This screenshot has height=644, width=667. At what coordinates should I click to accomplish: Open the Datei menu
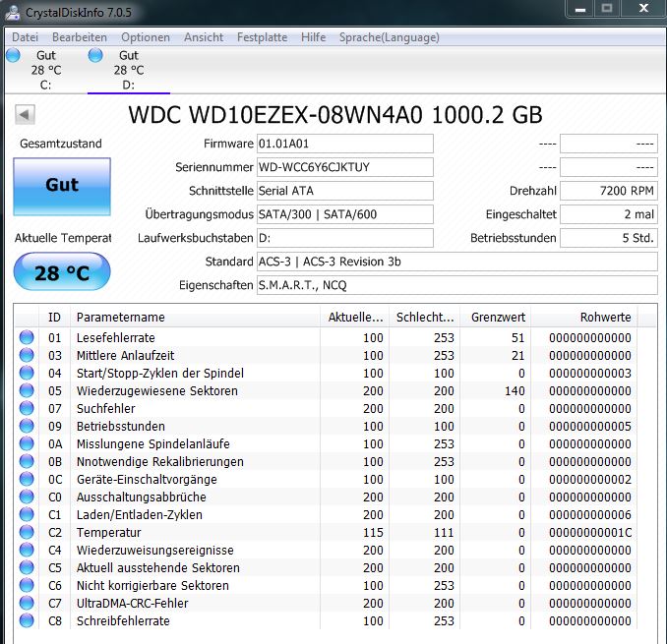pos(26,37)
